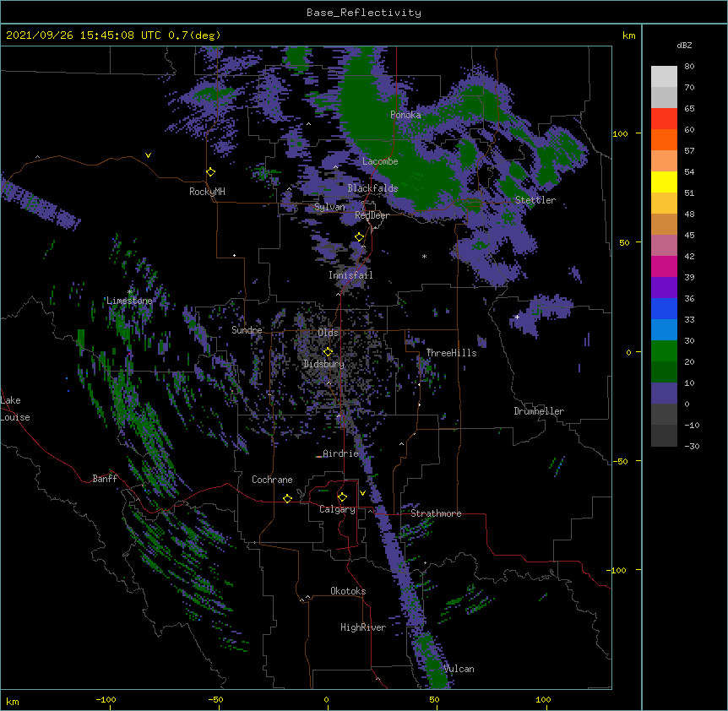
Task: Click the yellow diamond marker above RockyMH
Action: tap(211, 172)
